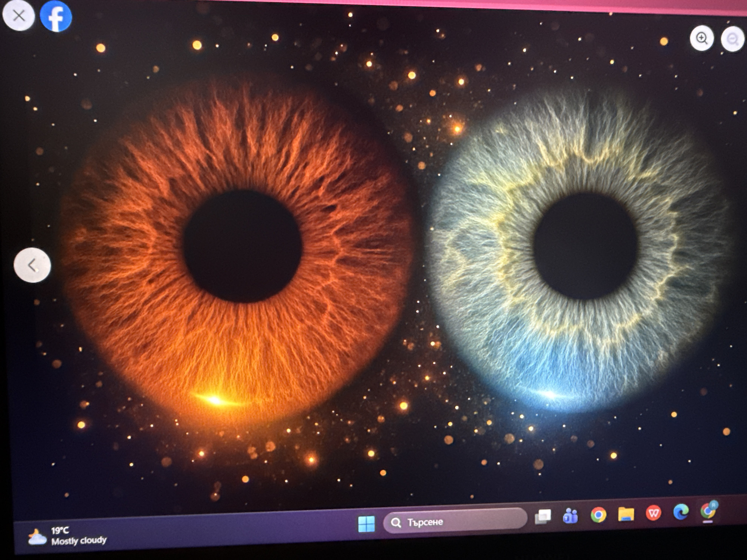Viewport: 747px width, 560px height.
Task: Open Google Chrome from the taskbar
Action: coord(598,515)
